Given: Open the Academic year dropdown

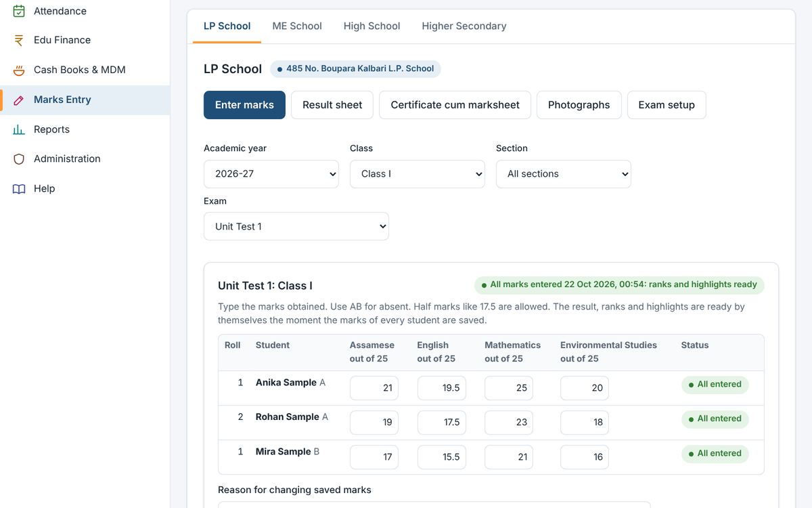Looking at the screenshot, I should (x=271, y=174).
